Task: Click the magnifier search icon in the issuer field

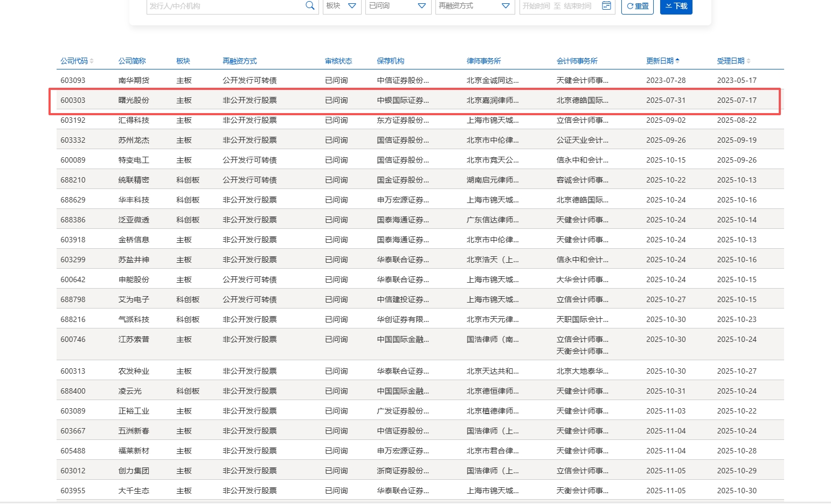Action: [x=310, y=5]
